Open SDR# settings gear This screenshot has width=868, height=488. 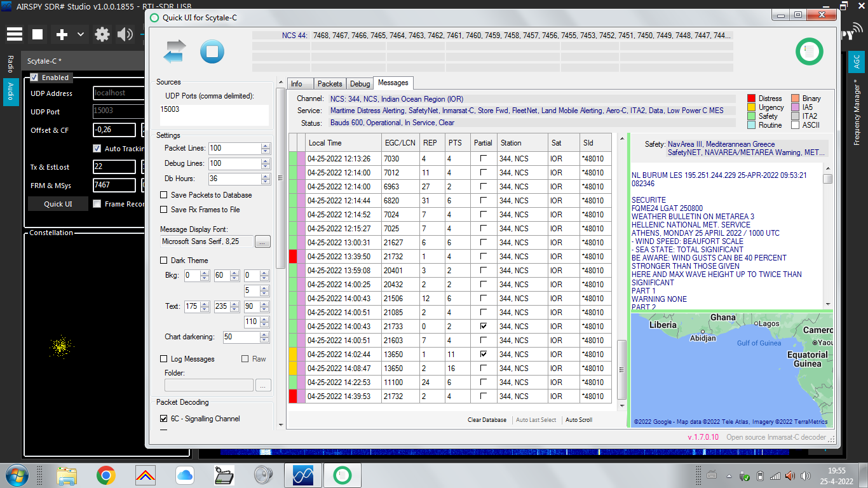coord(102,34)
